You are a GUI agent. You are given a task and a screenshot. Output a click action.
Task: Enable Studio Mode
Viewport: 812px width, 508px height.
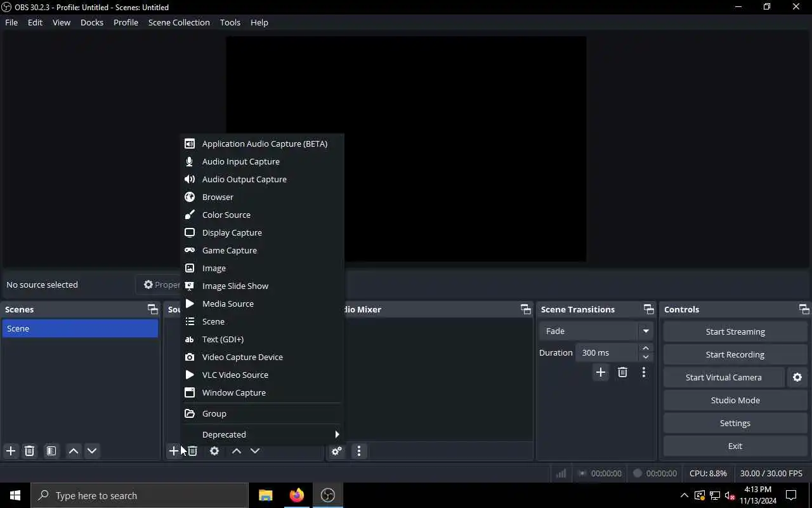point(735,400)
